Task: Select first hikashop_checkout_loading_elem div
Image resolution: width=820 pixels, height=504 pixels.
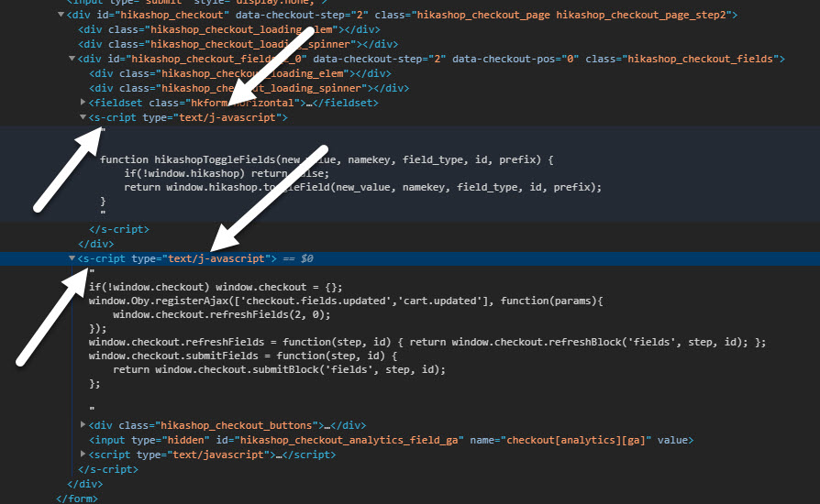Action: tap(229, 29)
